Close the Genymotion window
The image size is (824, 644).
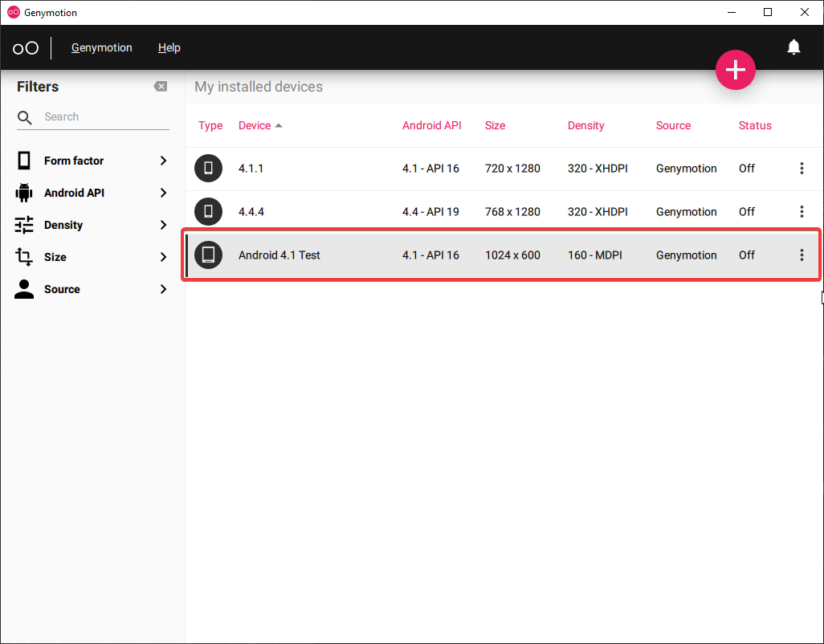tap(805, 12)
